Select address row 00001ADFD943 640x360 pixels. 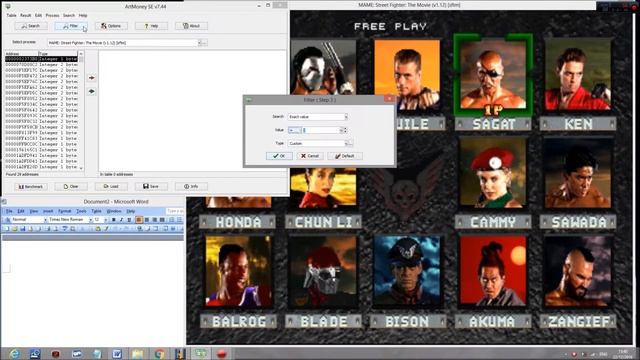pos(41,156)
